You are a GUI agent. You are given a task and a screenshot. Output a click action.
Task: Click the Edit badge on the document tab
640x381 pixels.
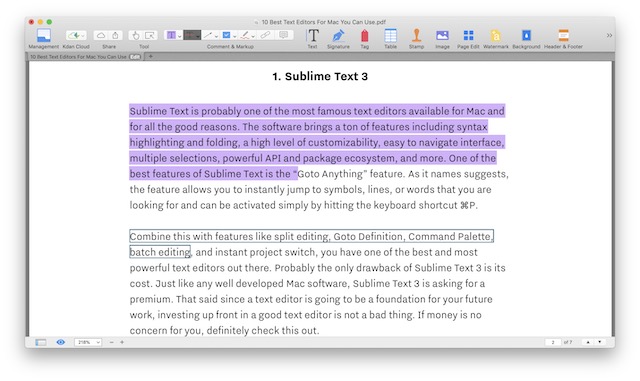coord(135,57)
